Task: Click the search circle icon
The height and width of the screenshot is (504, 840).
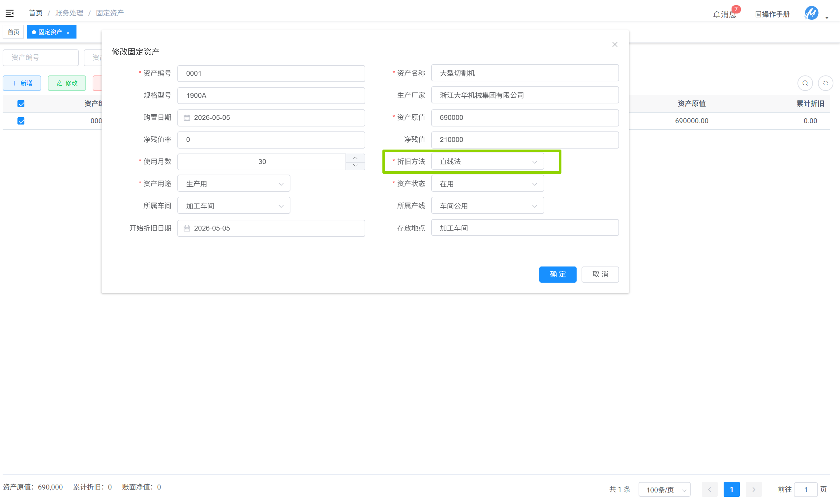Action: point(805,83)
